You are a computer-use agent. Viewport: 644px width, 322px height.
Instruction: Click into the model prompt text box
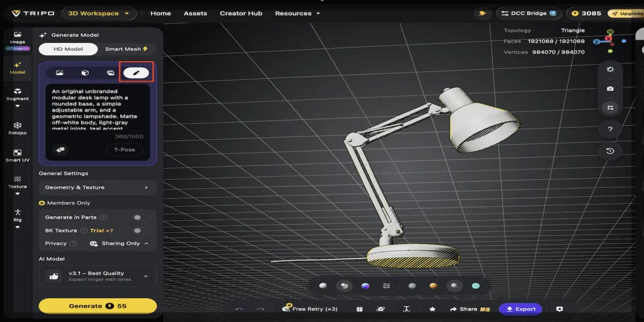click(97, 109)
